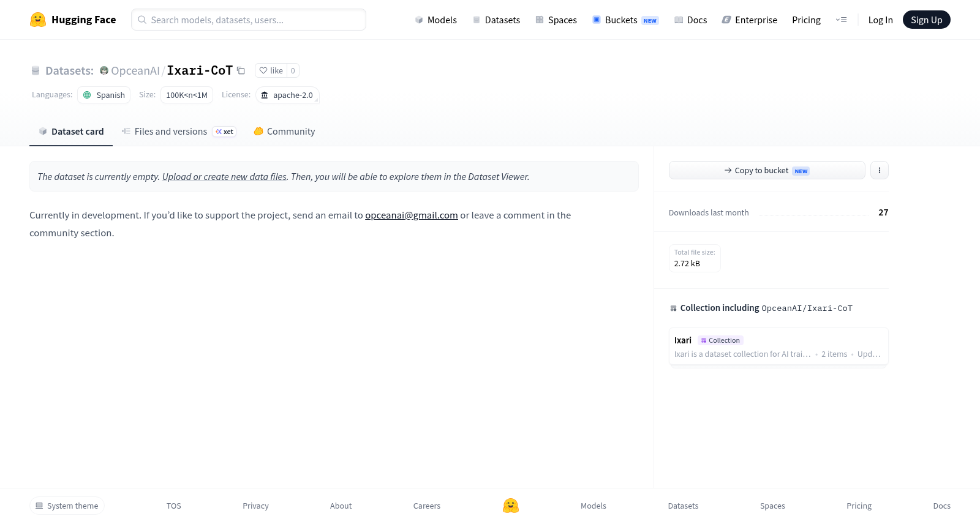Open the Models nav item
This screenshot has height=527, width=980.
436,20
